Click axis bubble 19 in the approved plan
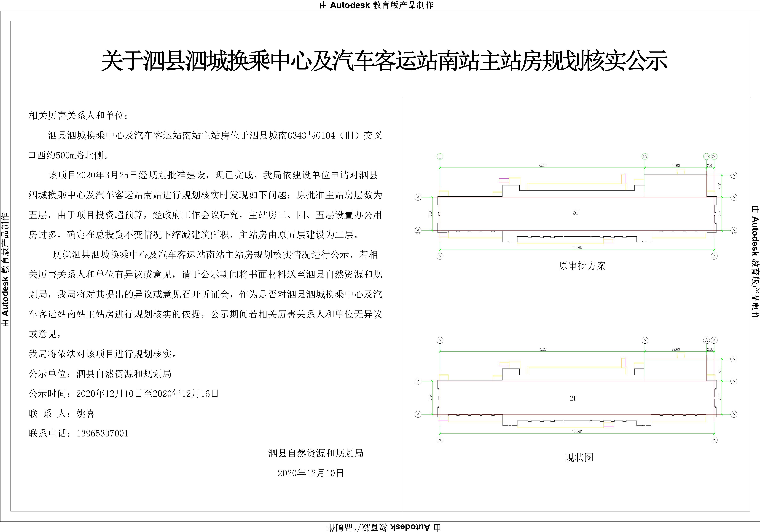 click(706, 156)
